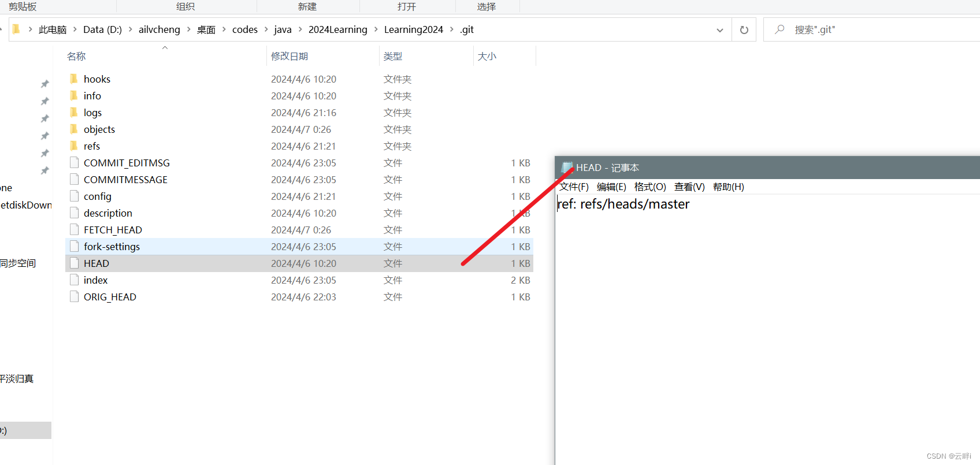Click the description file icon
Screen dimensions: 980x465
pos(74,213)
